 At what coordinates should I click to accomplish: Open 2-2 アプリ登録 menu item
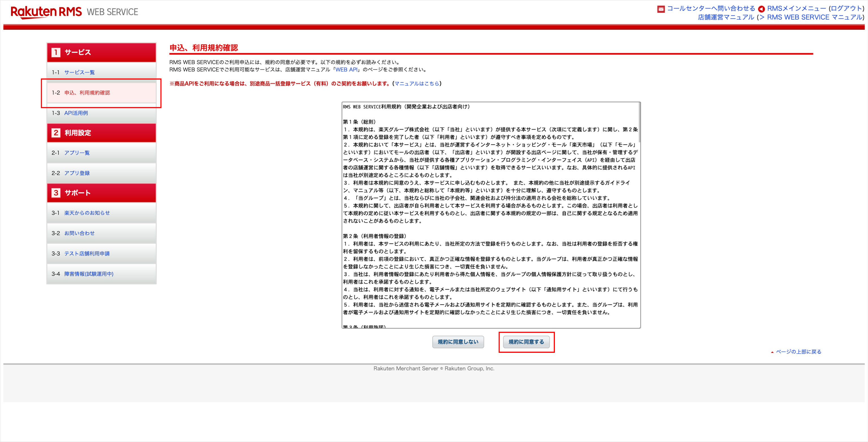(101, 173)
